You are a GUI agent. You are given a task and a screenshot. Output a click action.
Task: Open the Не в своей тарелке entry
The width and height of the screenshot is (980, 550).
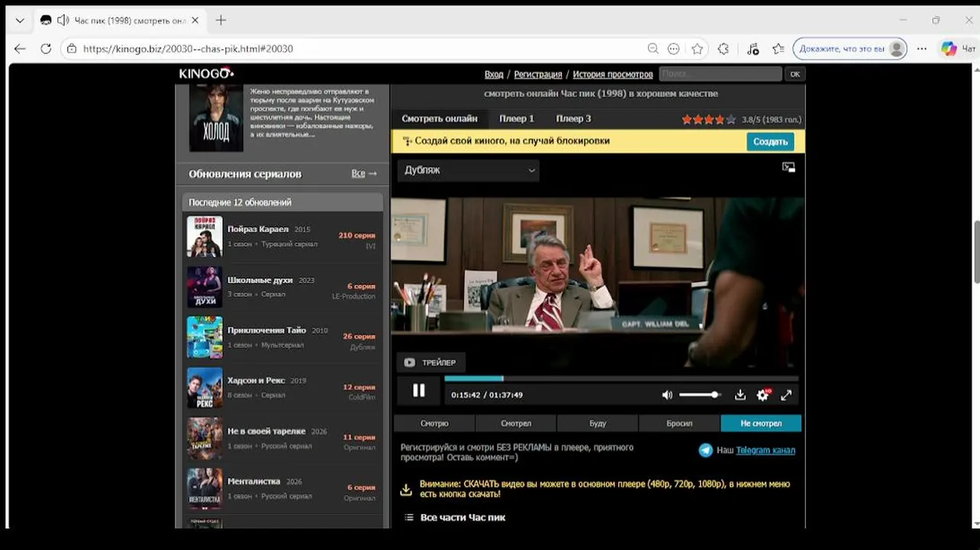pyautogui.click(x=282, y=438)
